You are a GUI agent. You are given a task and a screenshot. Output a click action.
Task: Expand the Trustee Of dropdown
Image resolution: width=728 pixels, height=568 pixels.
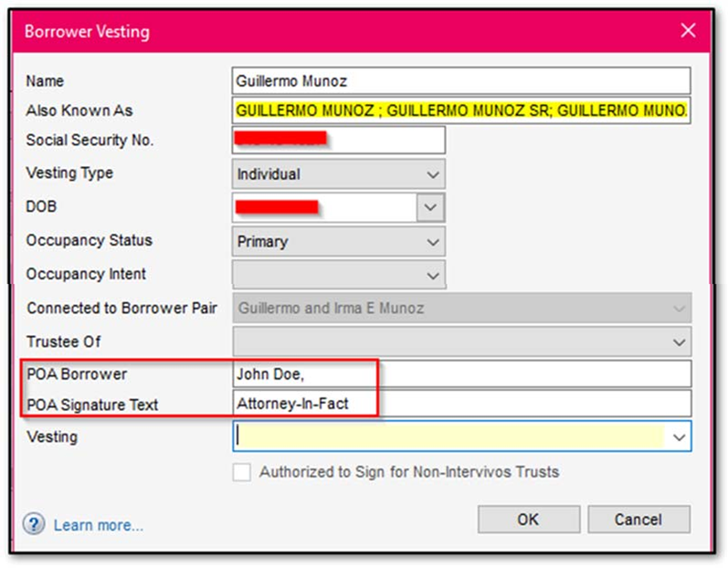click(x=679, y=342)
